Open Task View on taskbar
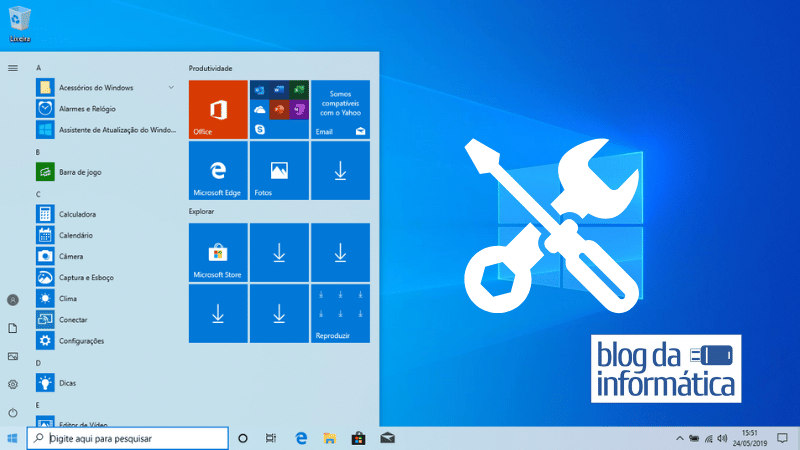The image size is (800, 450). tap(271, 438)
